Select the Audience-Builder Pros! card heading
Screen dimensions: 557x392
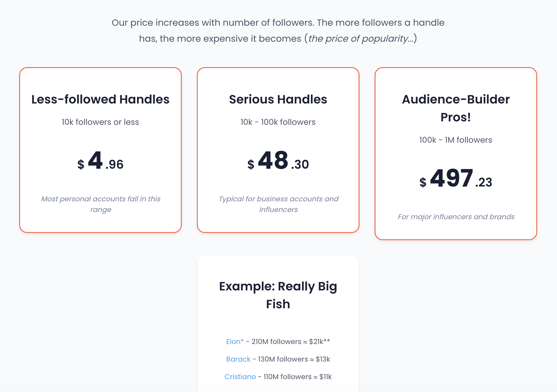(x=456, y=108)
